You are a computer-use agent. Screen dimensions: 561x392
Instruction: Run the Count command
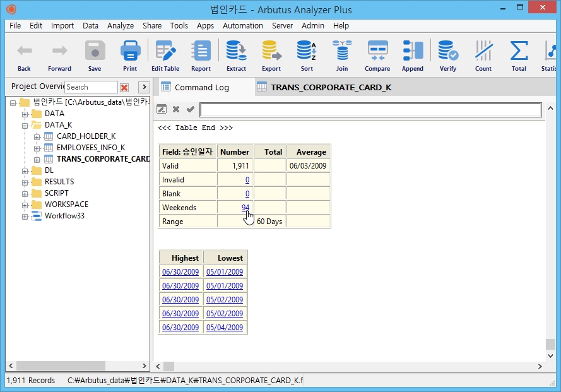click(x=483, y=56)
